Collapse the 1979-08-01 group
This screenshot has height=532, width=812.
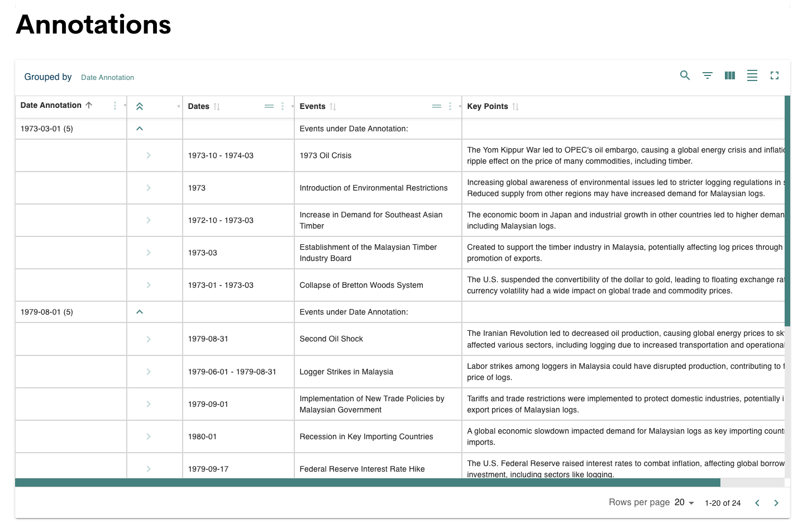pos(140,312)
